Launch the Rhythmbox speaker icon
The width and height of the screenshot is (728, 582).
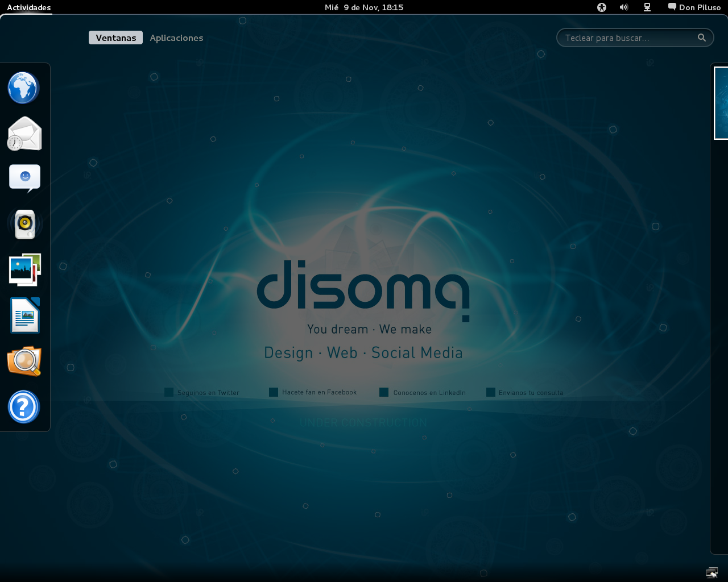coord(24,225)
